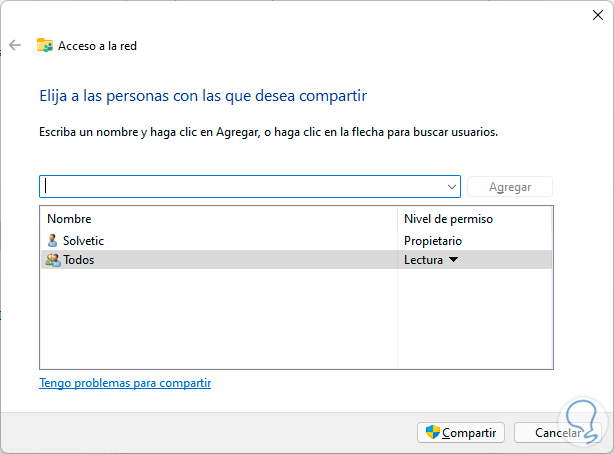
Task: Click the Solvetic user icon
Action: (53, 240)
